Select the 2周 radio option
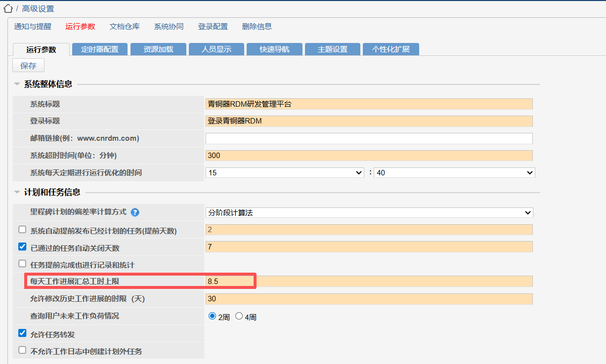606x364 pixels. coord(213,316)
